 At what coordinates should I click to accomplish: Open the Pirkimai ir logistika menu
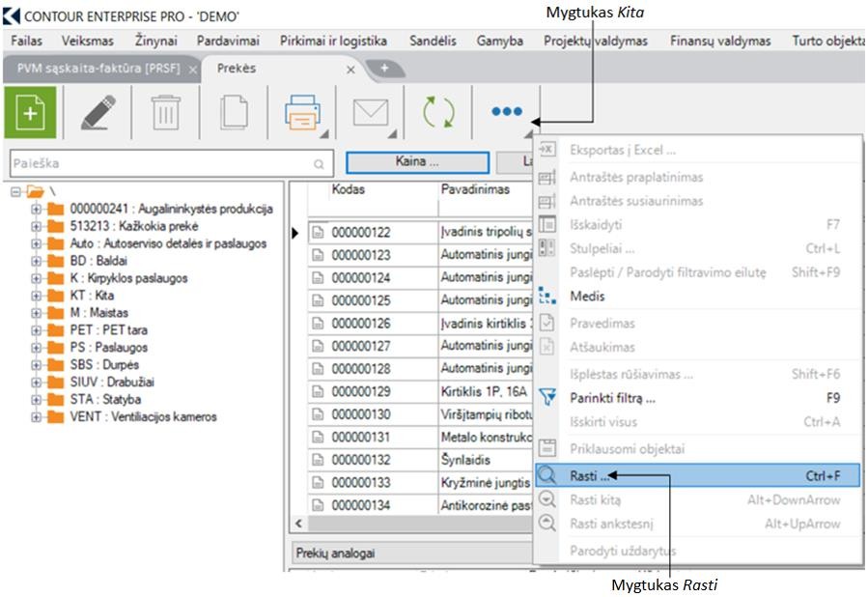tap(333, 41)
